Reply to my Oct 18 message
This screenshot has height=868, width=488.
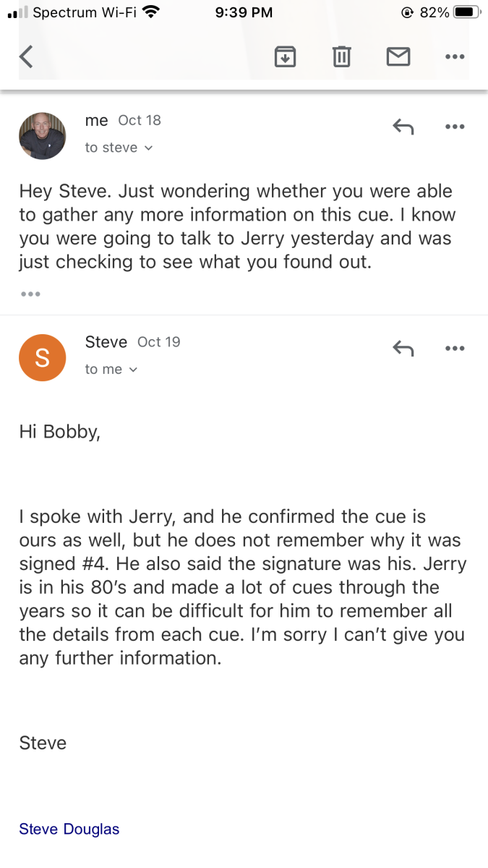pyautogui.click(x=403, y=127)
